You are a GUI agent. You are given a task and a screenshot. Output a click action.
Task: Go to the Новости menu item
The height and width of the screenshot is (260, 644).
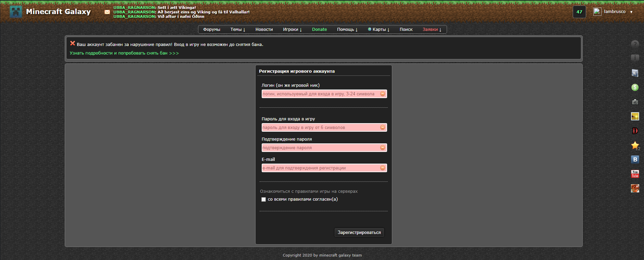tap(264, 29)
